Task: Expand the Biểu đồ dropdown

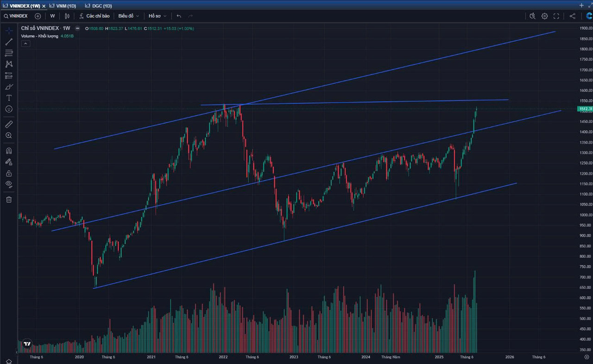Action: pyautogui.click(x=128, y=16)
